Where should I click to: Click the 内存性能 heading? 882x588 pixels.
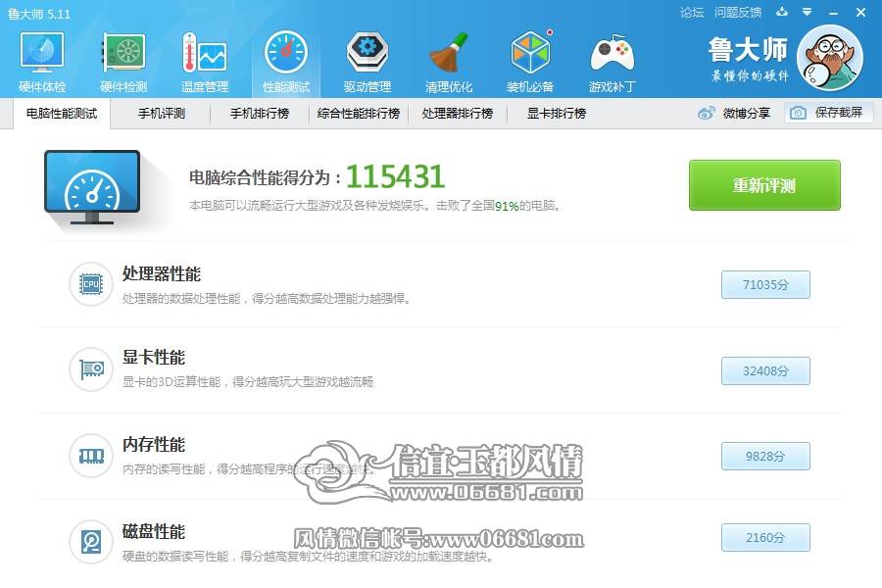point(154,445)
